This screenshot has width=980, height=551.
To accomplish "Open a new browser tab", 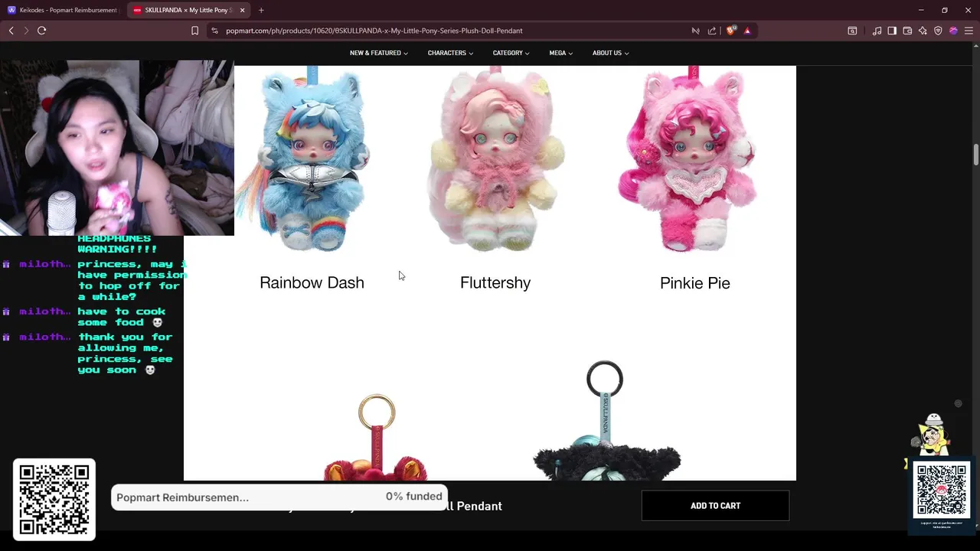I will tap(261, 10).
